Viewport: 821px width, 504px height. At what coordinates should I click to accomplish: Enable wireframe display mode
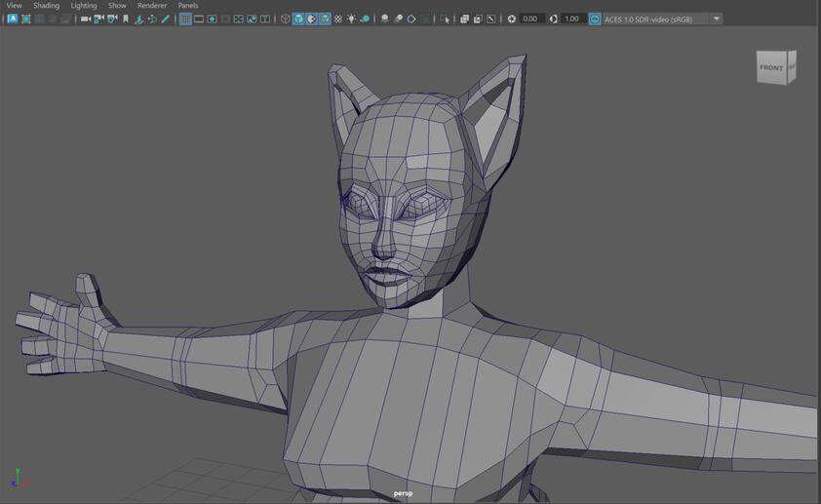[x=286, y=19]
